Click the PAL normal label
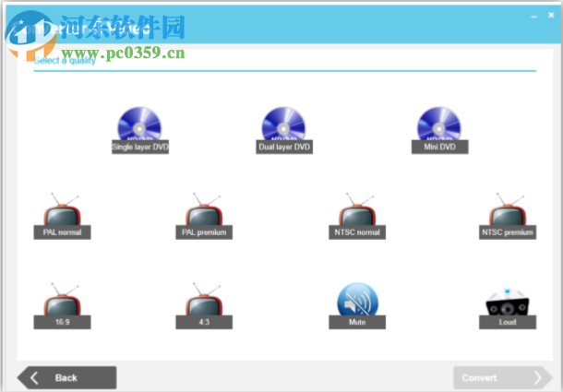Viewport: 563px width, 392px height. [x=62, y=232]
